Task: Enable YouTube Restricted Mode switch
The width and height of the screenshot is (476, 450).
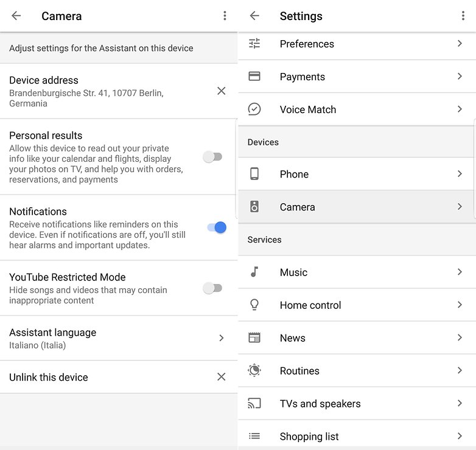Action: pos(212,288)
